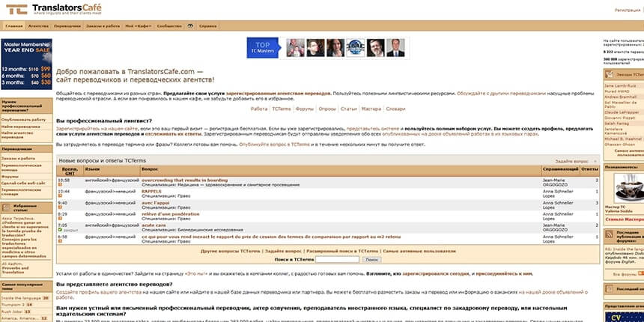
Task: Click the status icon under 8:29 row
Action: [x=60, y=219]
